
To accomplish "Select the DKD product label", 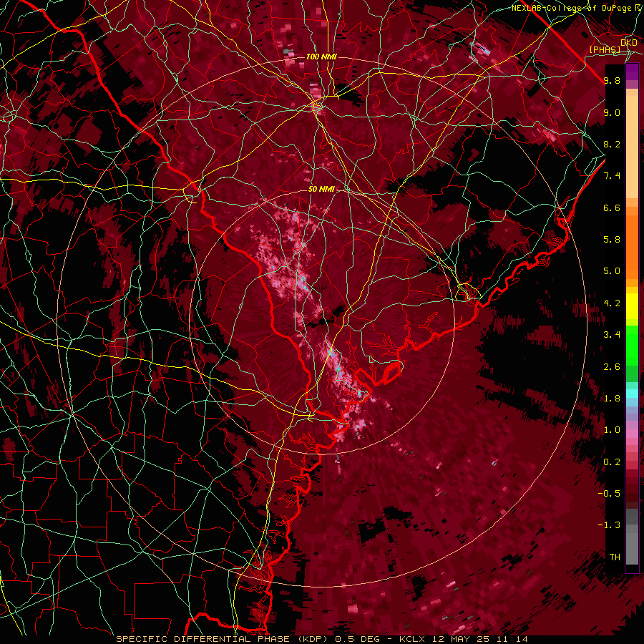I will (x=629, y=43).
